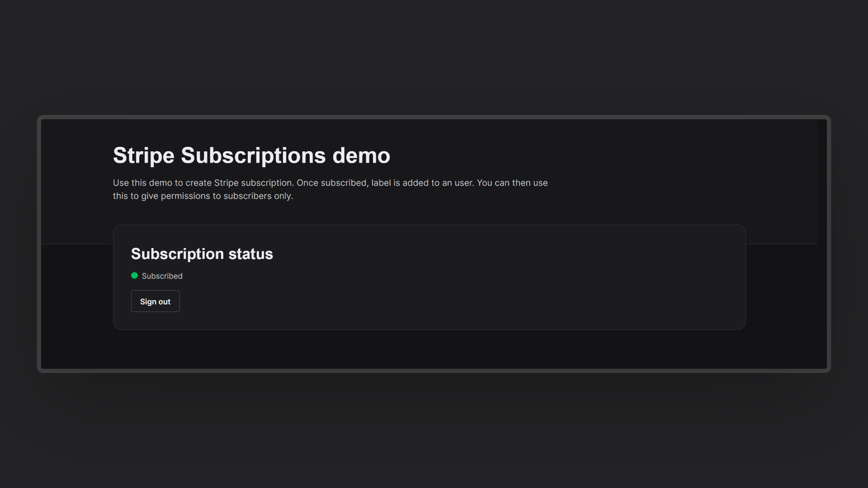Image resolution: width=868 pixels, height=488 pixels.
Task: Click the 'Subscribed' status text
Action: tap(162, 276)
